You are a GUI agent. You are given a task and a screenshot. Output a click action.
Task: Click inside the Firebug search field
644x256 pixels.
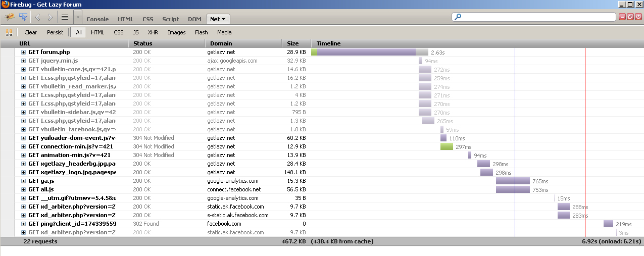(x=535, y=17)
